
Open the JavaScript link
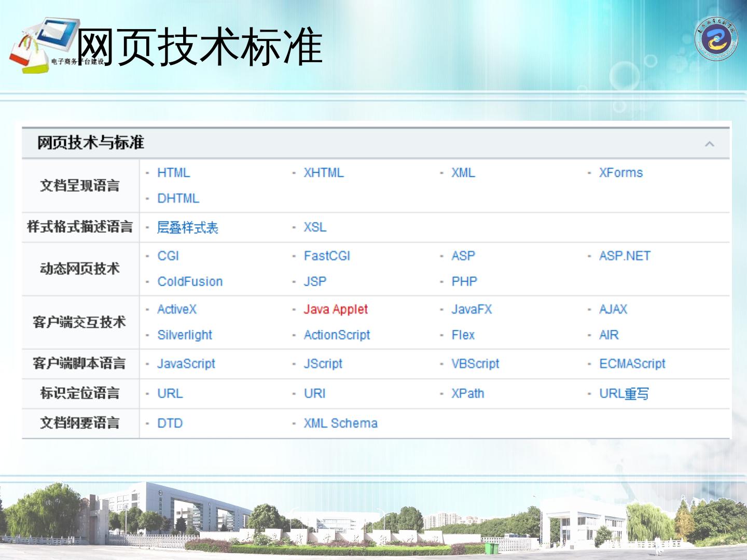(x=186, y=364)
